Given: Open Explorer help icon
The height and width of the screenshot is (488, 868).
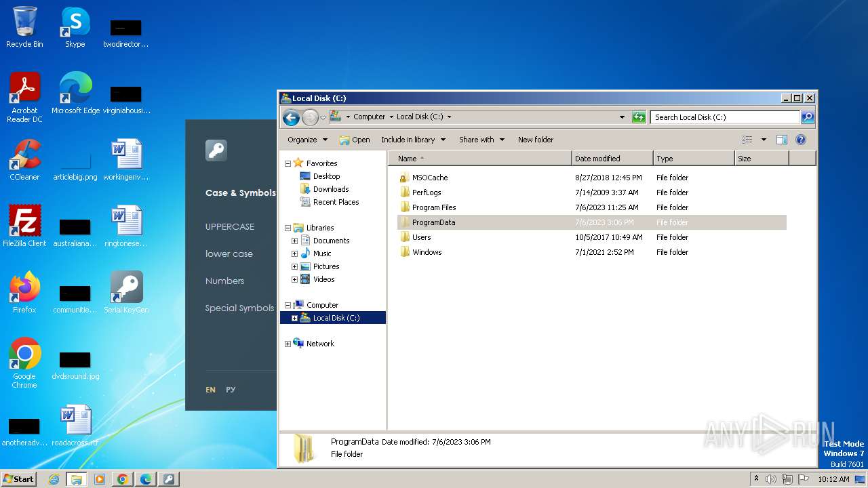Looking at the screenshot, I should click(x=800, y=140).
